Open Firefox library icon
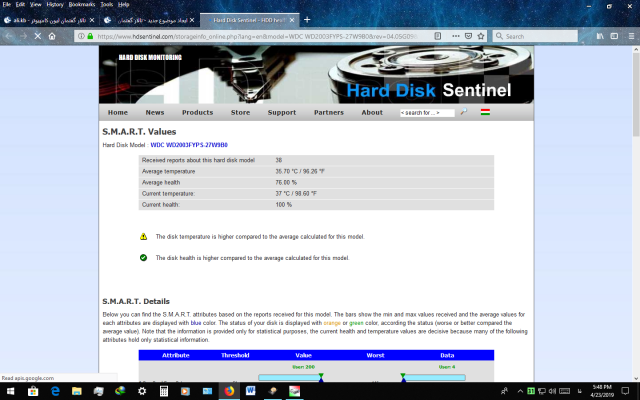640x400 pixels. 600,36
